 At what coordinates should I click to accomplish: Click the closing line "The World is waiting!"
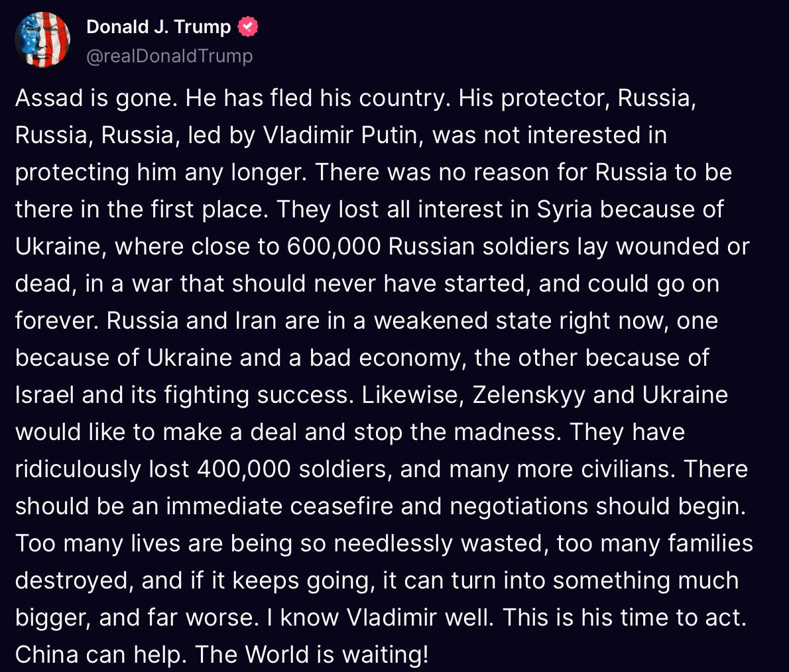[312, 655]
